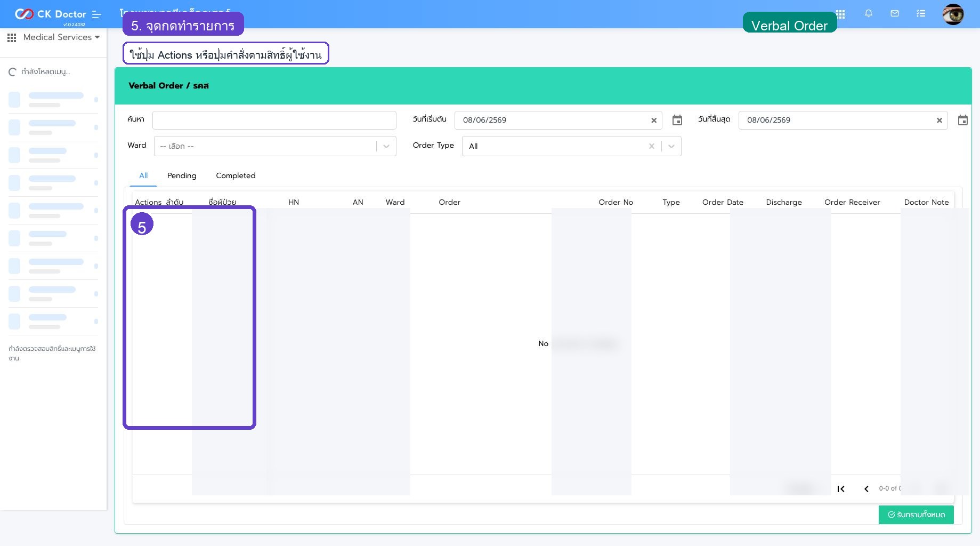Click the AN column header
980x546 pixels.
(358, 202)
